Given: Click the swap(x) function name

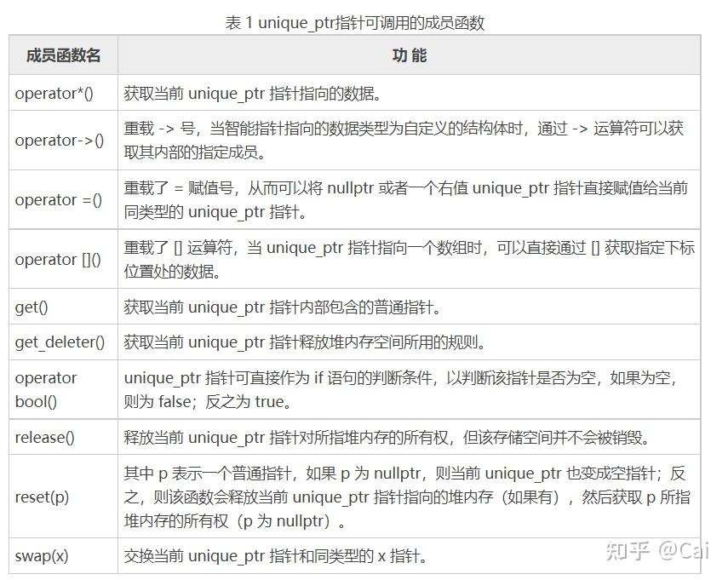Looking at the screenshot, I should (x=41, y=556).
